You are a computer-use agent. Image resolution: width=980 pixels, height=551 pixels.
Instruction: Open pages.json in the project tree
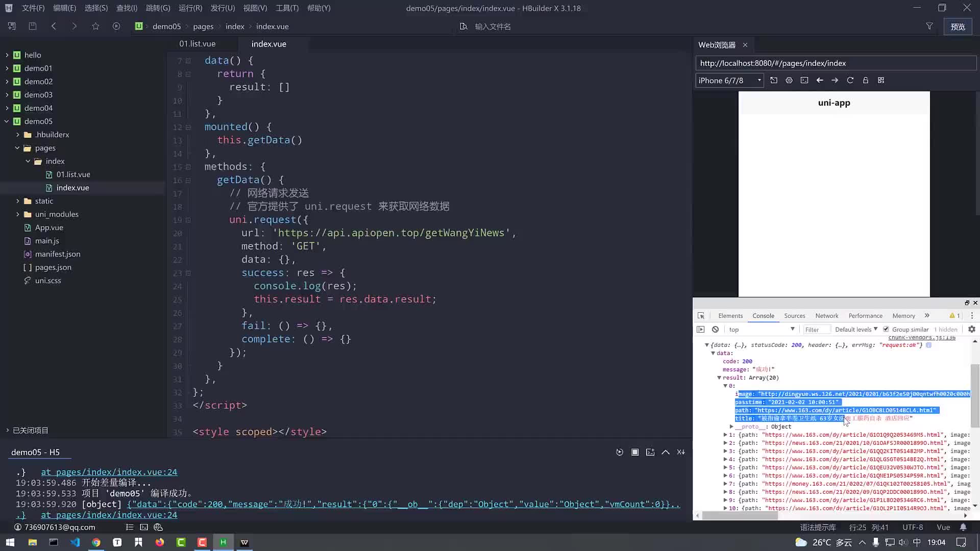[53, 267]
